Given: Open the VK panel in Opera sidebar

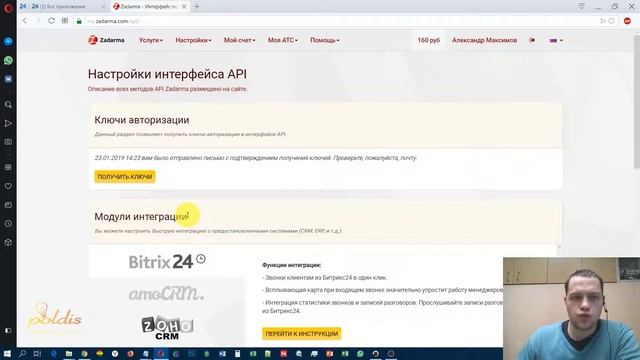Looking at the screenshot, I should tap(8, 79).
